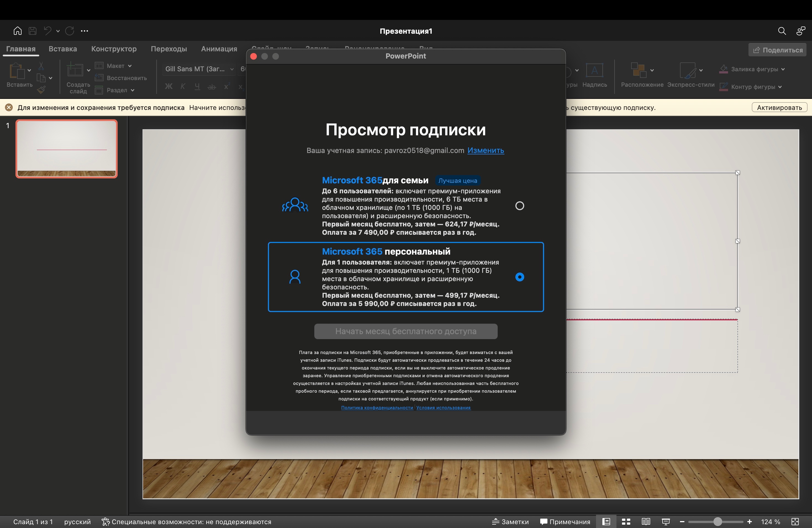Click the zoom slider handle
The height and width of the screenshot is (528, 812).
pyautogui.click(x=718, y=522)
